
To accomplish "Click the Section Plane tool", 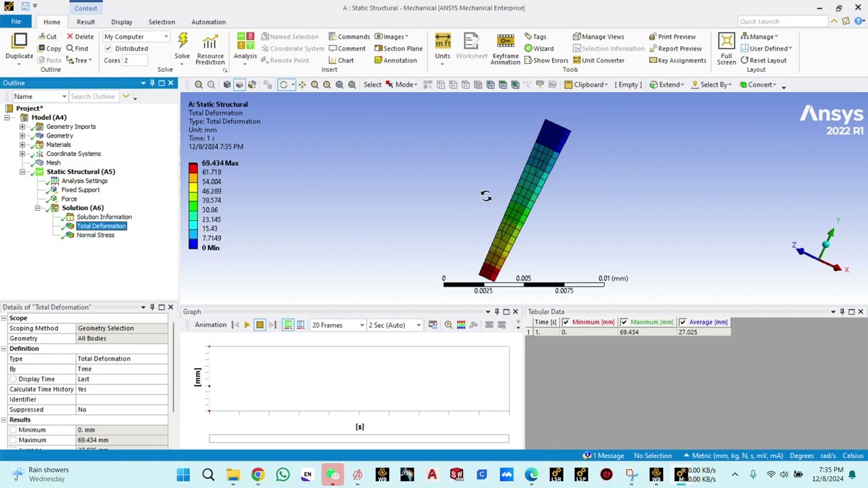I will click(x=398, y=48).
